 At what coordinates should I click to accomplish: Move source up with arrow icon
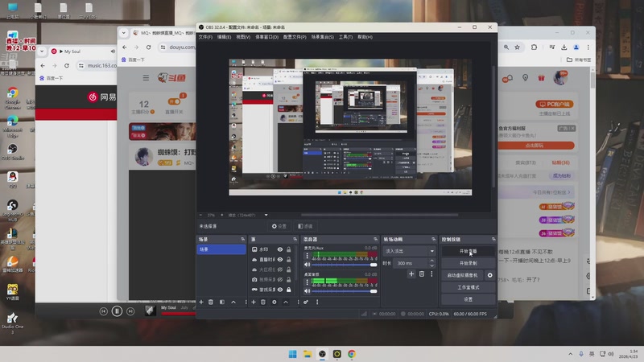click(286, 302)
